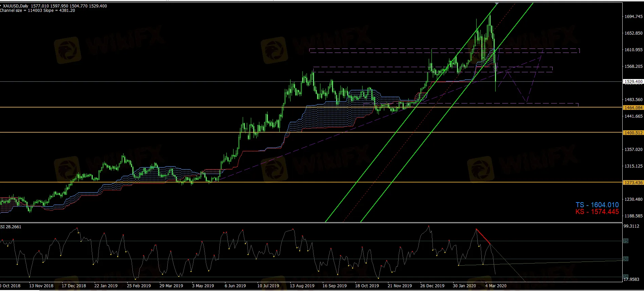Click the 30 Jan 2020 date label
This screenshot has width=644, height=291.
(464, 286)
